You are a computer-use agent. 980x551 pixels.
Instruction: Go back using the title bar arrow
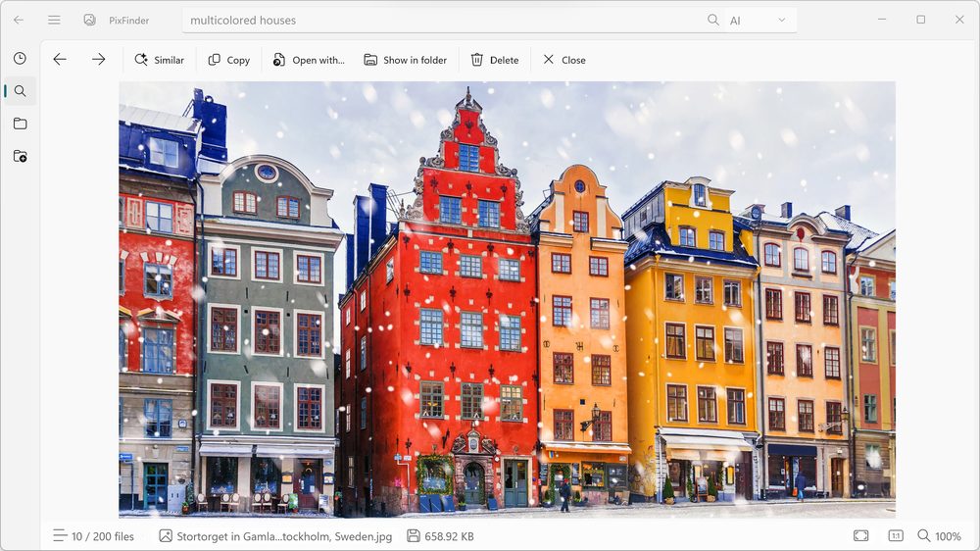point(19,20)
